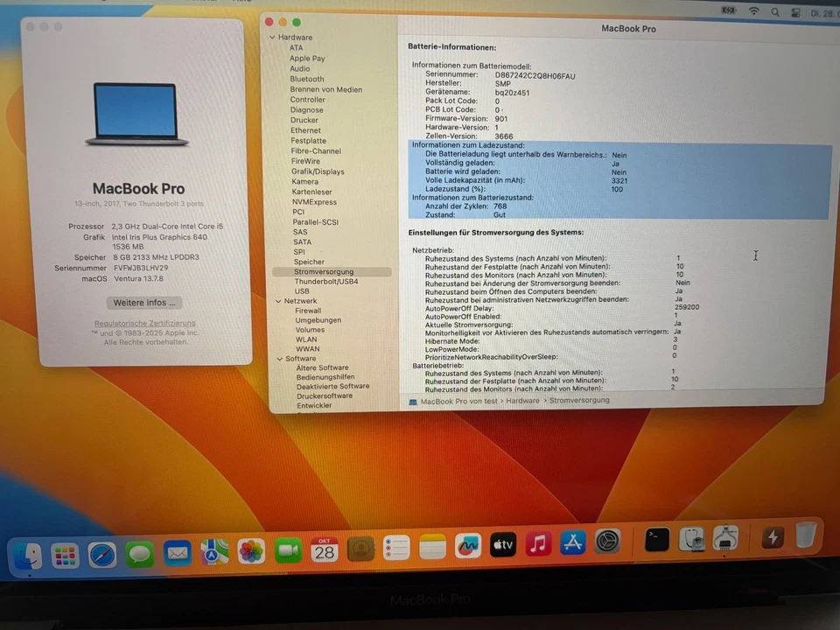
Task: Select Firewall under Netzwerk
Action: pos(307,310)
